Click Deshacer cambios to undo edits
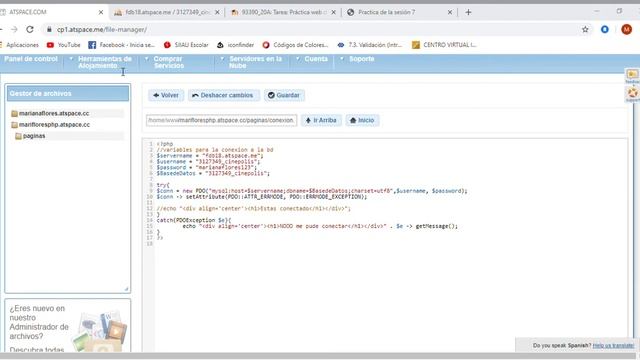 click(x=223, y=95)
